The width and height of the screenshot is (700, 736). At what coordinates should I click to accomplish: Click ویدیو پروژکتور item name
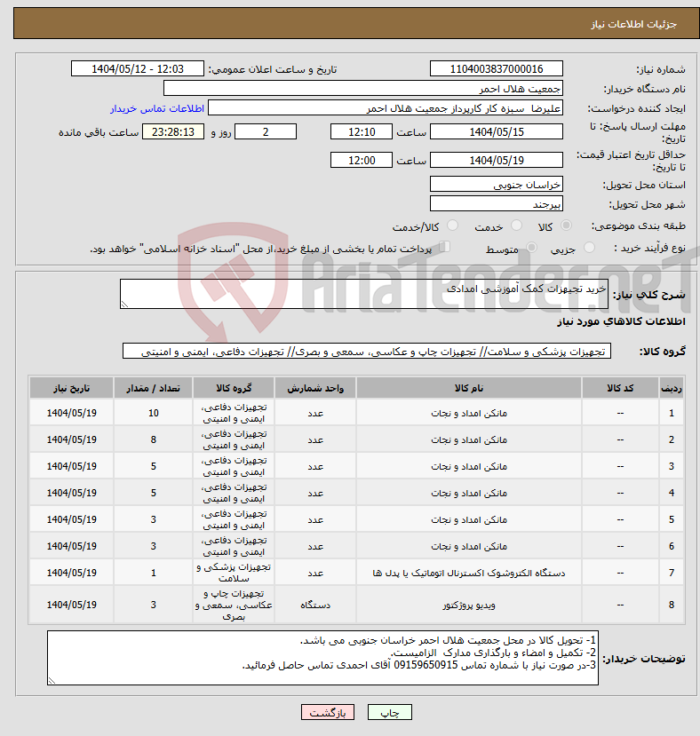pyautogui.click(x=469, y=605)
